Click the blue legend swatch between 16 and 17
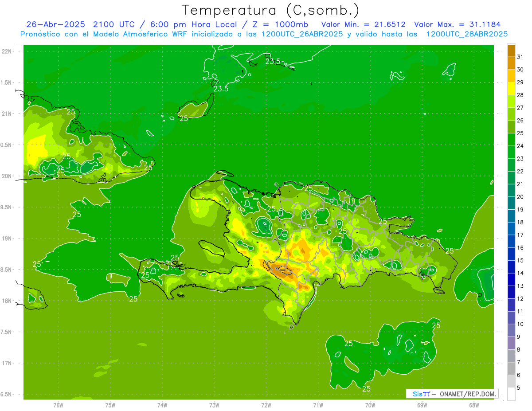Image resolution: width=532 pixels, height=411 pixels. (511, 241)
